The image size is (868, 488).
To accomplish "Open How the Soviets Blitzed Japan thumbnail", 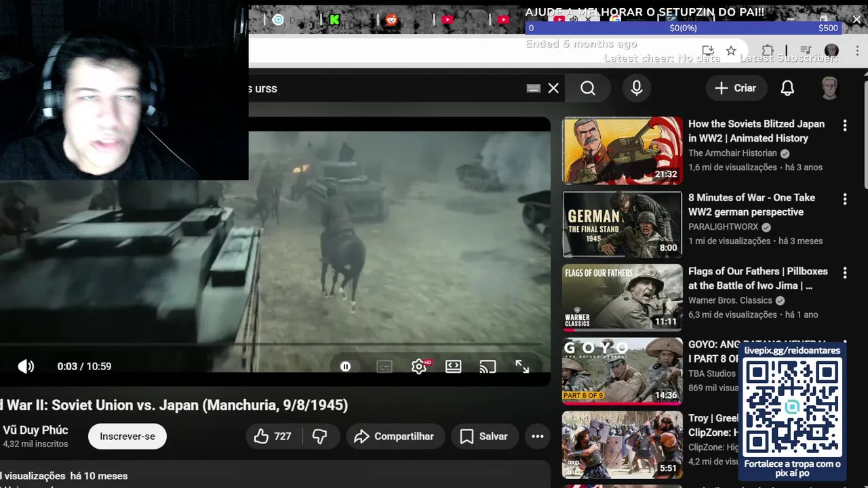I will (x=623, y=150).
